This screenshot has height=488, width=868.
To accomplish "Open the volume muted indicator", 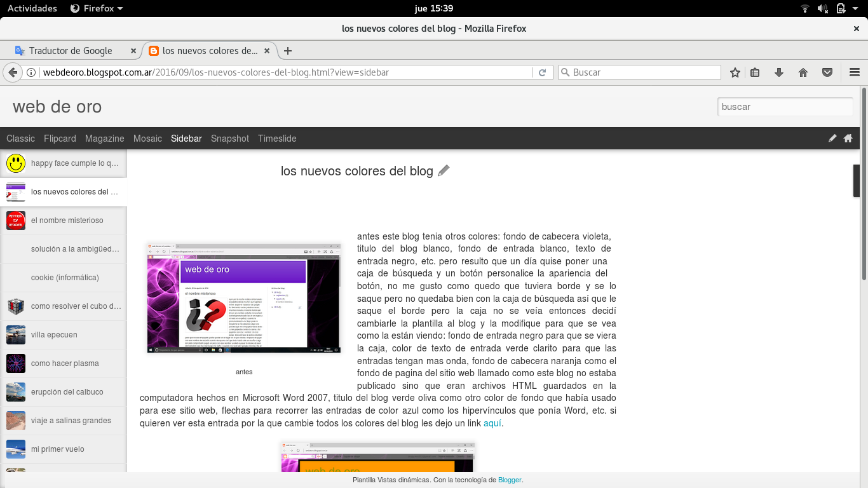I will point(823,8).
